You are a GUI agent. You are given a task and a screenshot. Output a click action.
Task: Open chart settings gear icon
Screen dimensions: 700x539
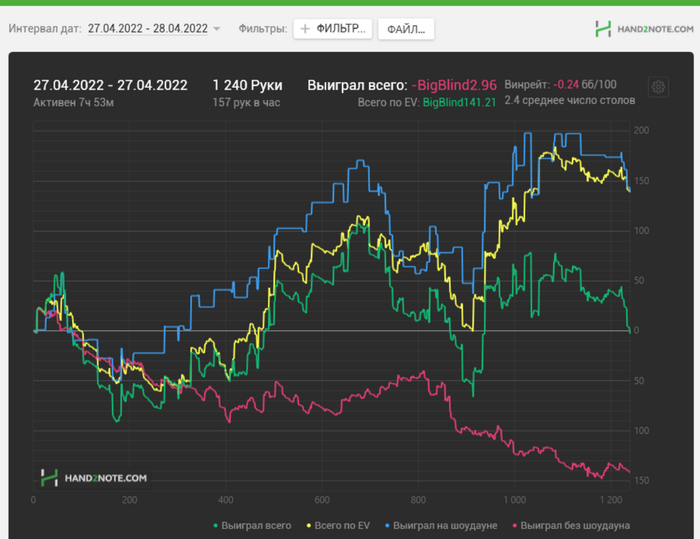point(658,87)
